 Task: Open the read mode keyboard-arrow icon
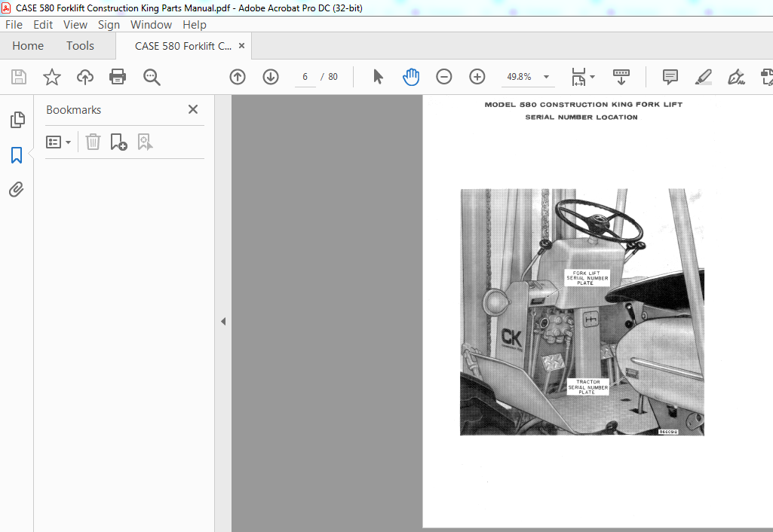pos(621,77)
